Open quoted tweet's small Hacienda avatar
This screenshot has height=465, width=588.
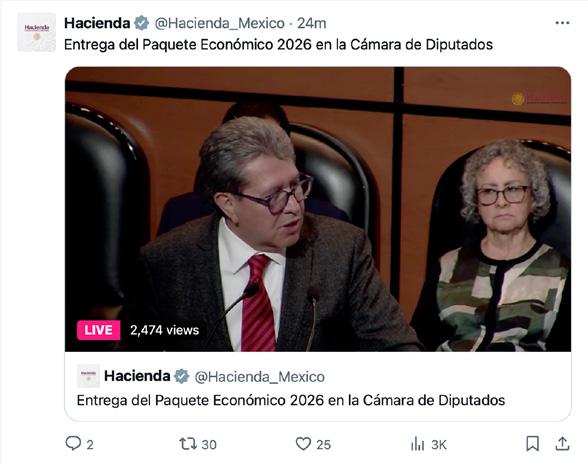88,376
